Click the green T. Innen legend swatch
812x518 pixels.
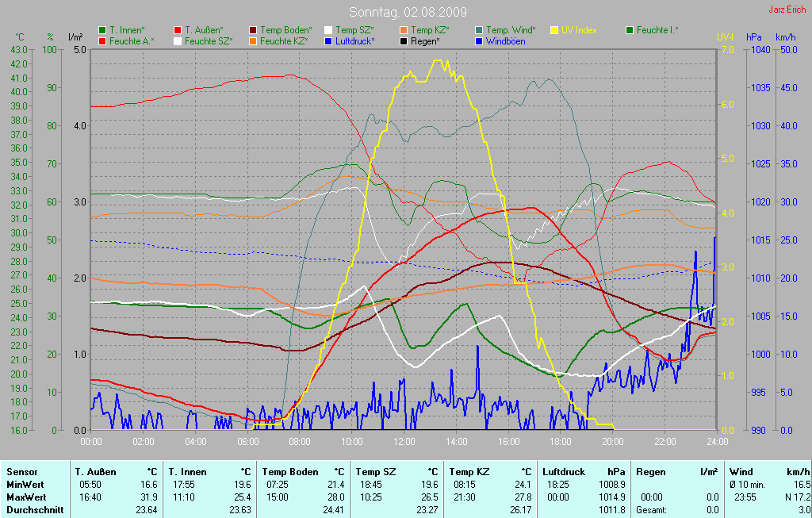pos(102,31)
